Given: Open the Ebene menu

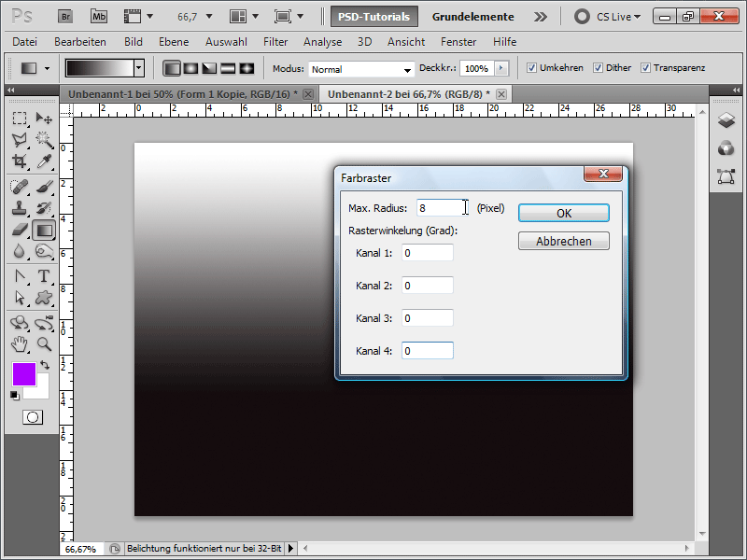Looking at the screenshot, I should pyautogui.click(x=174, y=42).
